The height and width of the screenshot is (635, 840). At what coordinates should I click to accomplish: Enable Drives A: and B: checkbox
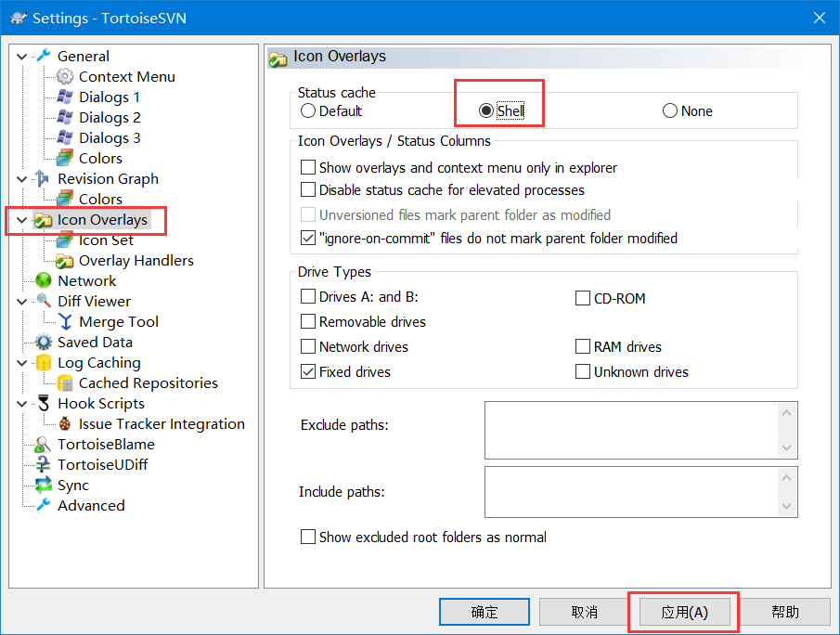pos(308,296)
